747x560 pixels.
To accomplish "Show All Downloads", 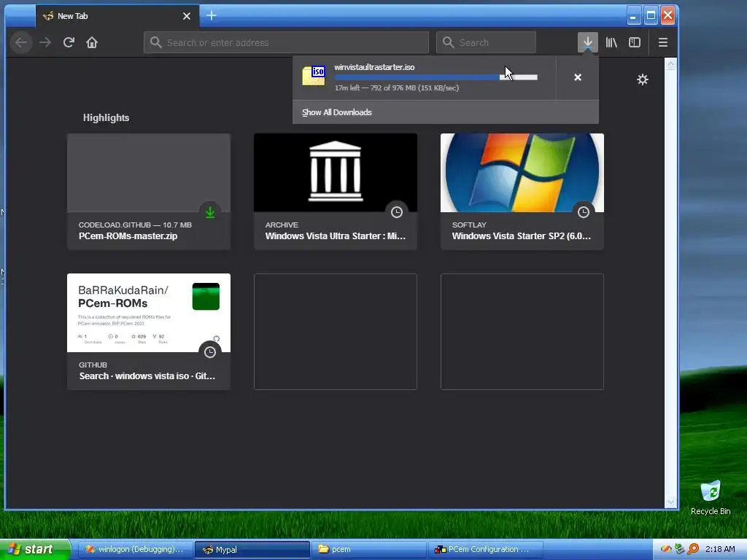I will (337, 112).
